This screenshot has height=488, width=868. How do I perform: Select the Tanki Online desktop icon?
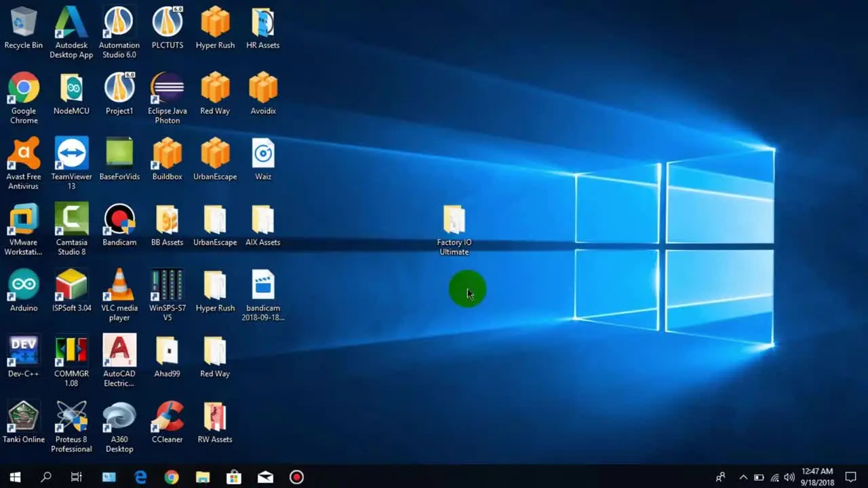tap(24, 423)
